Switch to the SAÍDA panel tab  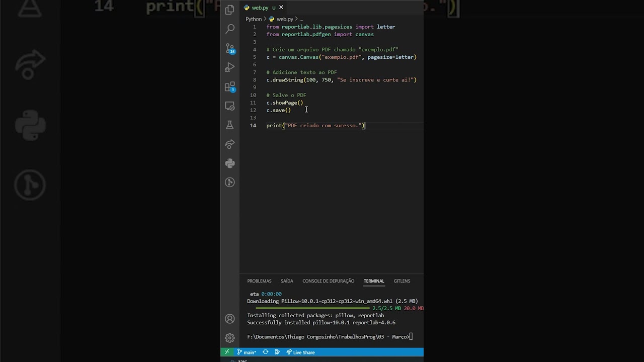[x=287, y=281]
